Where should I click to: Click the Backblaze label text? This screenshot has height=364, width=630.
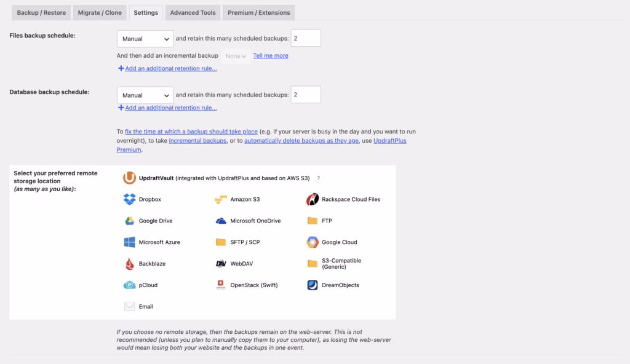coord(153,264)
